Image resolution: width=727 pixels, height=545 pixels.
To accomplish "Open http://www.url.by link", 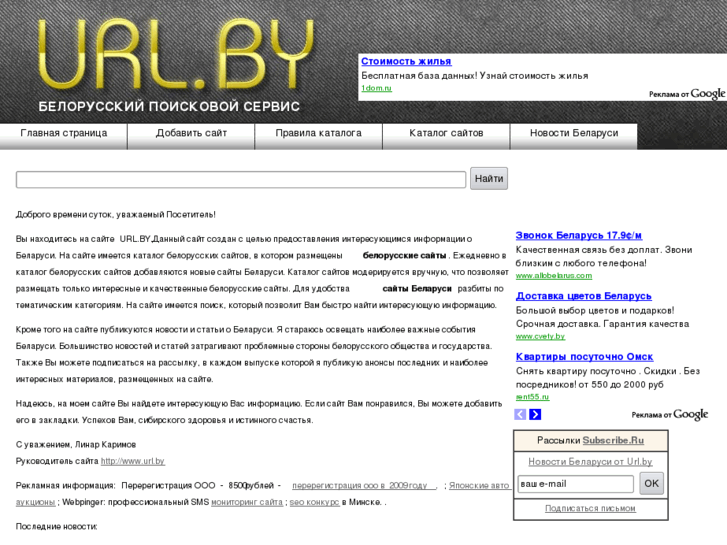I will [x=133, y=461].
